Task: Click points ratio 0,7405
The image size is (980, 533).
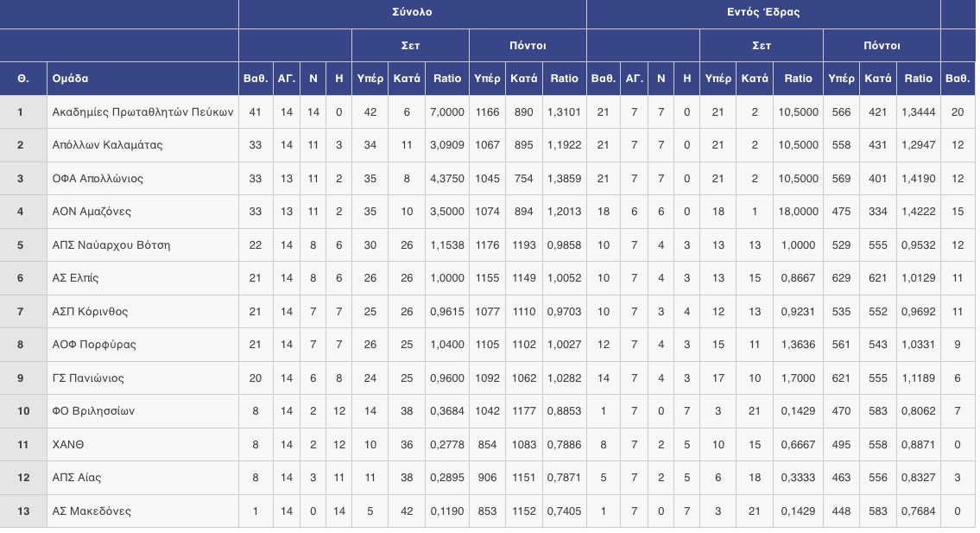Action: (x=564, y=511)
